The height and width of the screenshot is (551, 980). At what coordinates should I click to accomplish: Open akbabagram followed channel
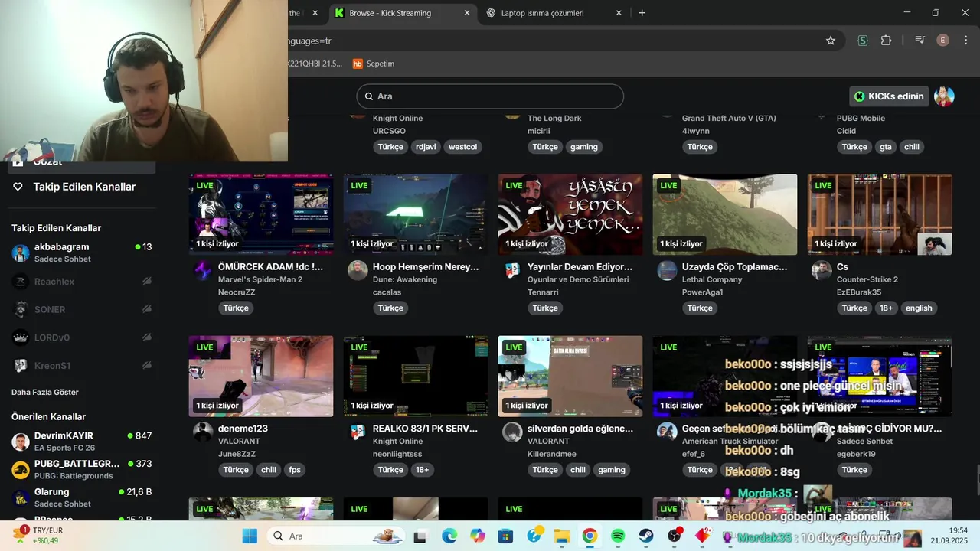82,253
